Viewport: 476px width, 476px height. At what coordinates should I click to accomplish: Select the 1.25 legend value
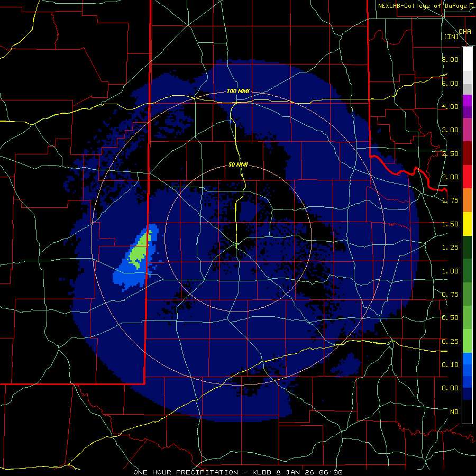pyautogui.click(x=450, y=248)
